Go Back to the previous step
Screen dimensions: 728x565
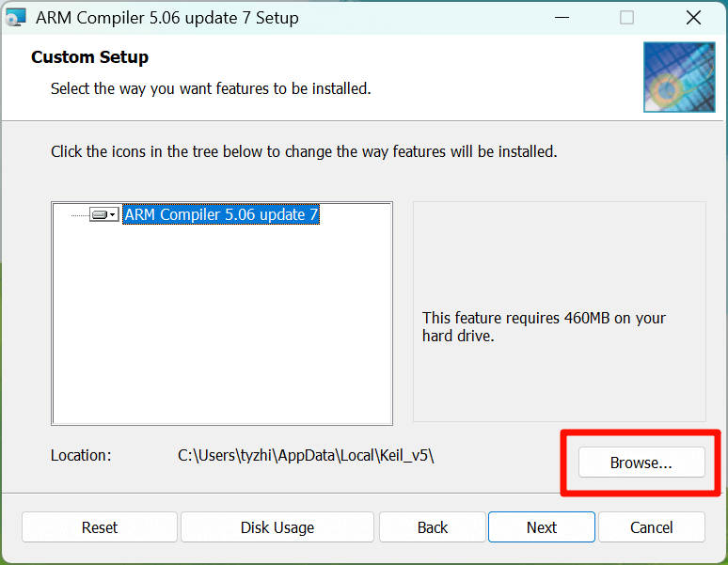pyautogui.click(x=432, y=527)
